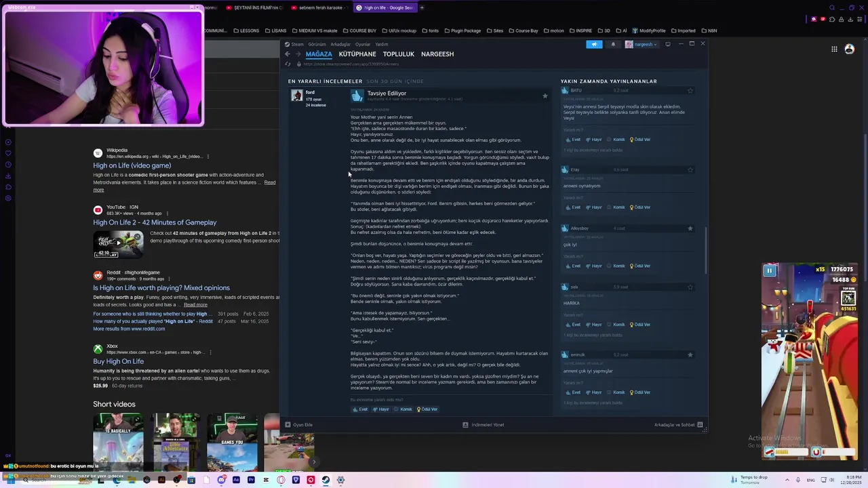Open the Görünüm menu
Viewport: 868px width, 488px height.
coord(317,44)
